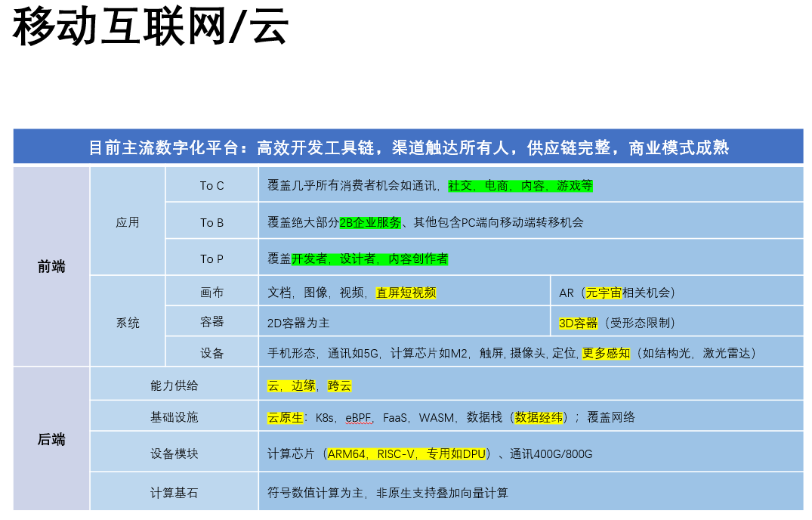Click the 设备 label cell
The height and width of the screenshot is (520, 812).
(211, 353)
